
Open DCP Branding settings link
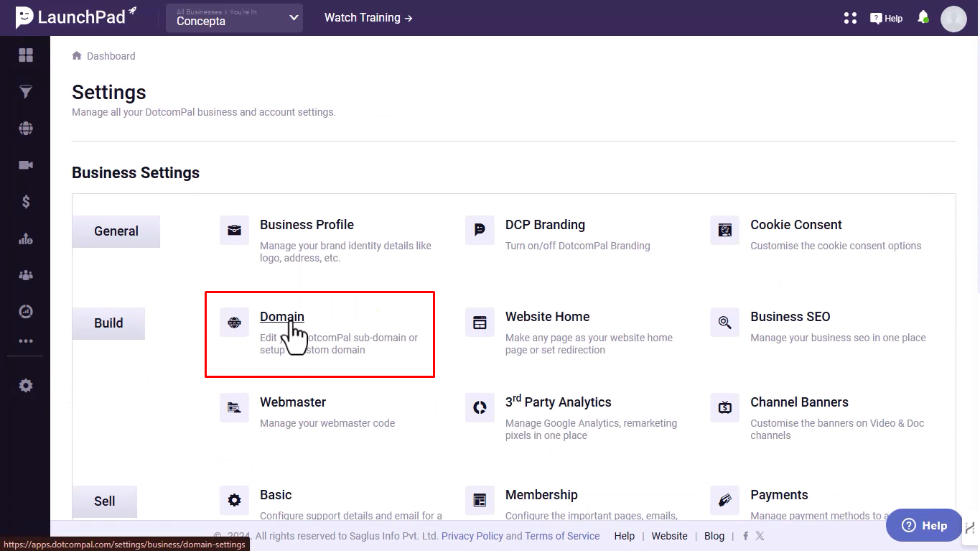pos(545,224)
